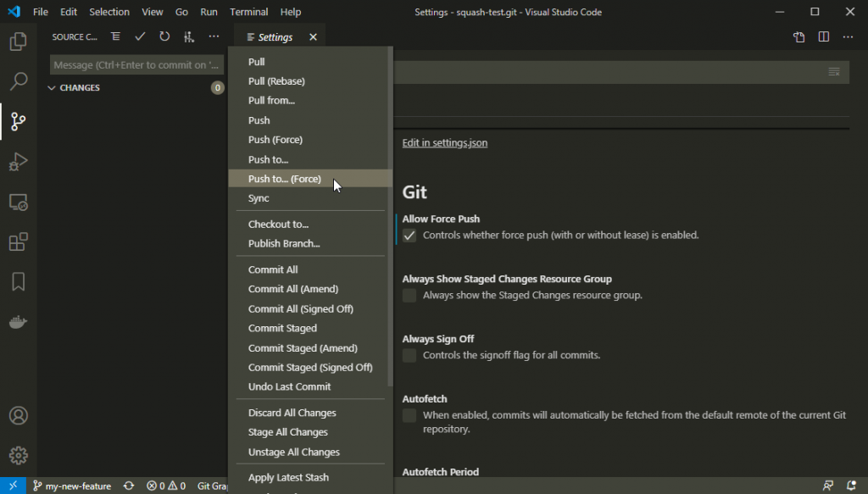Open the Extensions view
The image size is (868, 494).
tap(19, 241)
